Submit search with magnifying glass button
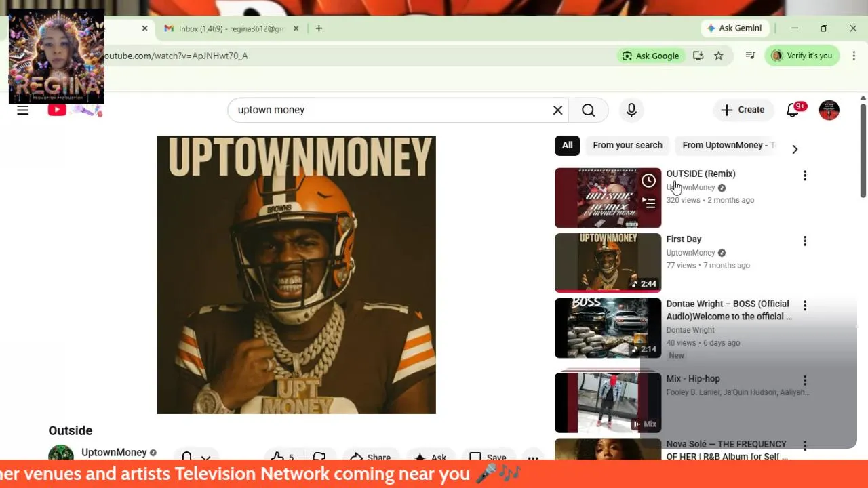868x488 pixels. point(588,110)
